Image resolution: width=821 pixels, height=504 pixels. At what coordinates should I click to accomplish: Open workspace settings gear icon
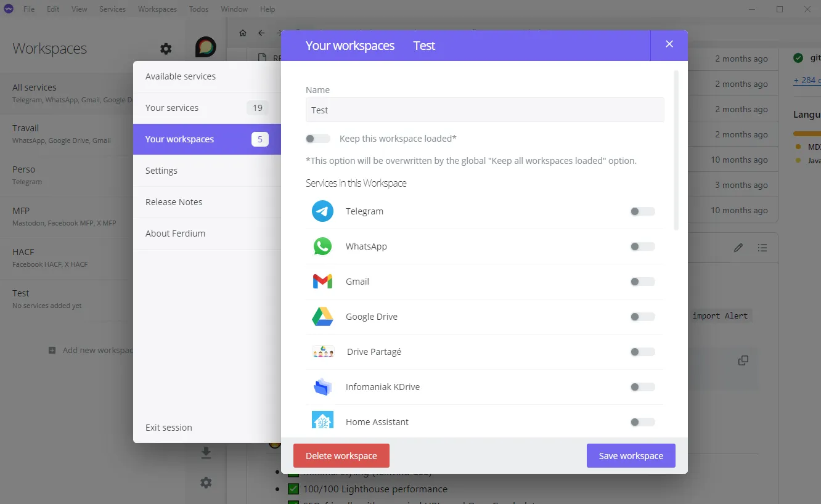[166, 49]
